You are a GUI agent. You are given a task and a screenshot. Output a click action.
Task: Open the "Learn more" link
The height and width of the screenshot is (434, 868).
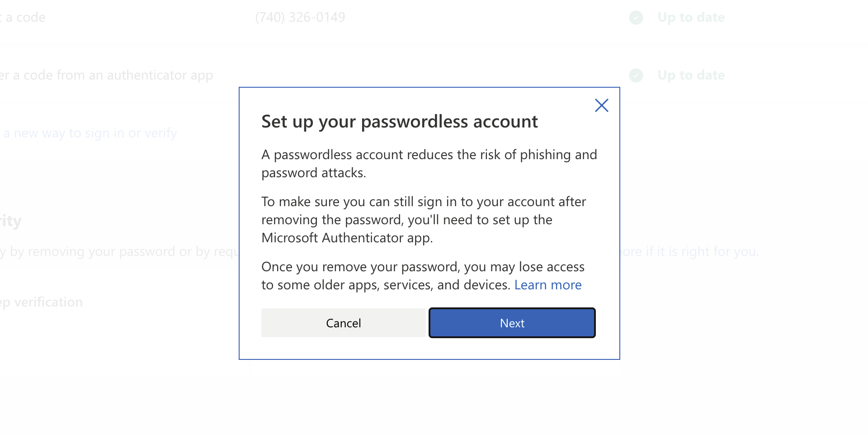548,285
